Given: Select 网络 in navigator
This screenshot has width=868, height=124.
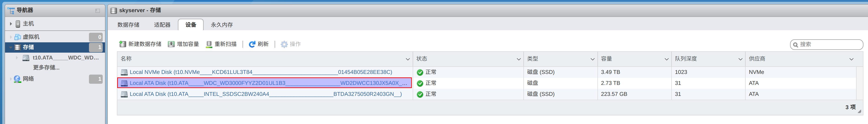Looking at the screenshot, I should [x=28, y=79].
